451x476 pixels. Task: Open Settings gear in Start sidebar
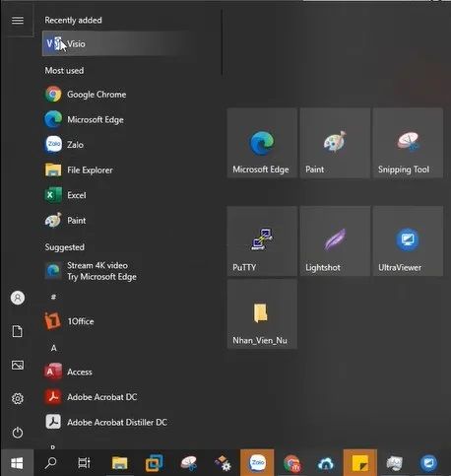(x=18, y=398)
